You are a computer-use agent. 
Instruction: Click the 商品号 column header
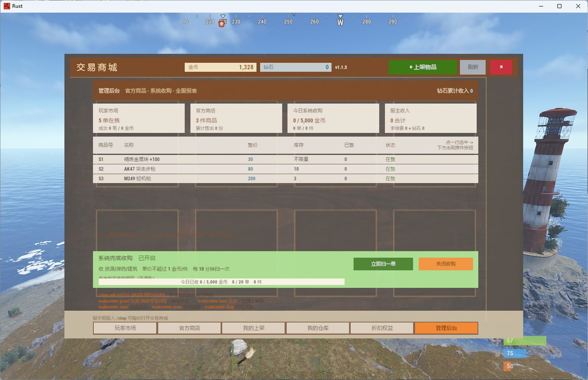coord(106,145)
